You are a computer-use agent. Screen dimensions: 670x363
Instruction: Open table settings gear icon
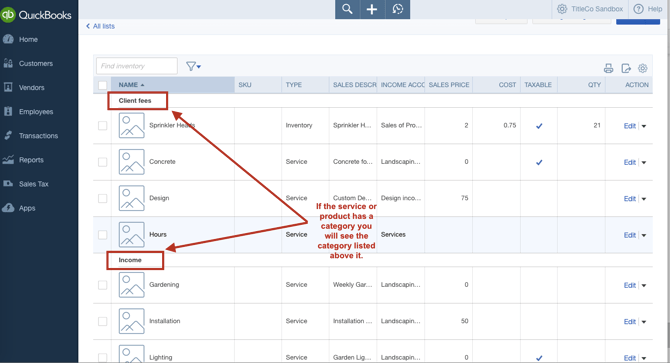643,68
